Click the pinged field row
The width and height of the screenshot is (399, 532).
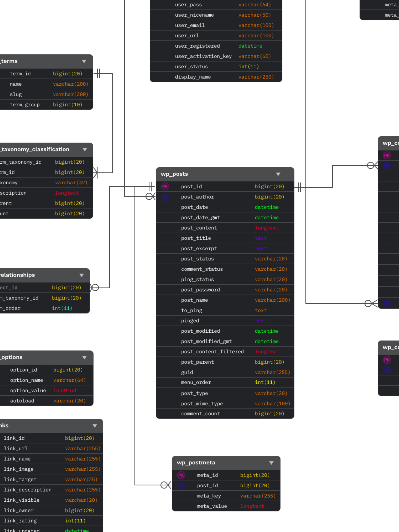click(225, 321)
